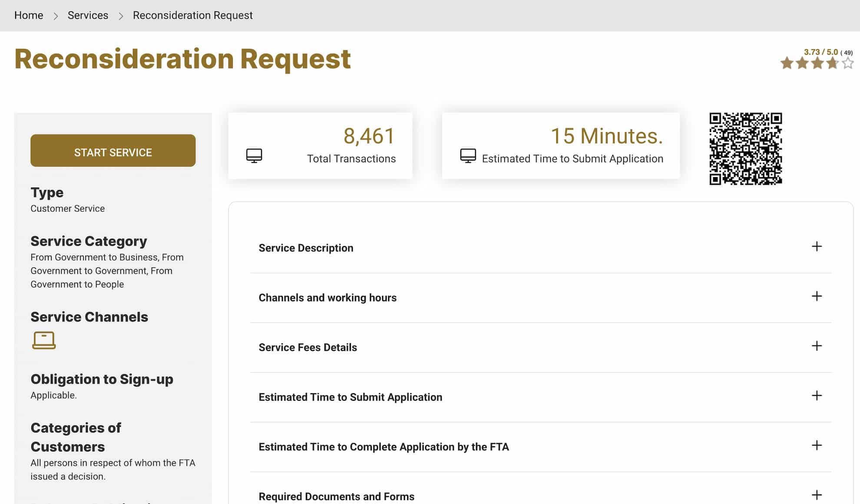The image size is (860, 504).
Task: Expand Channels and working hours section
Action: pos(540,298)
